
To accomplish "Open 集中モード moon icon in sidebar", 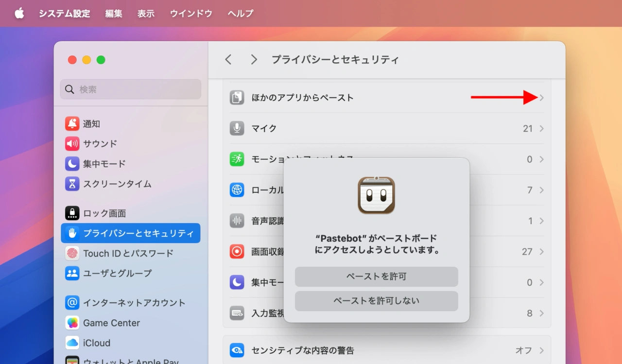I will [72, 164].
